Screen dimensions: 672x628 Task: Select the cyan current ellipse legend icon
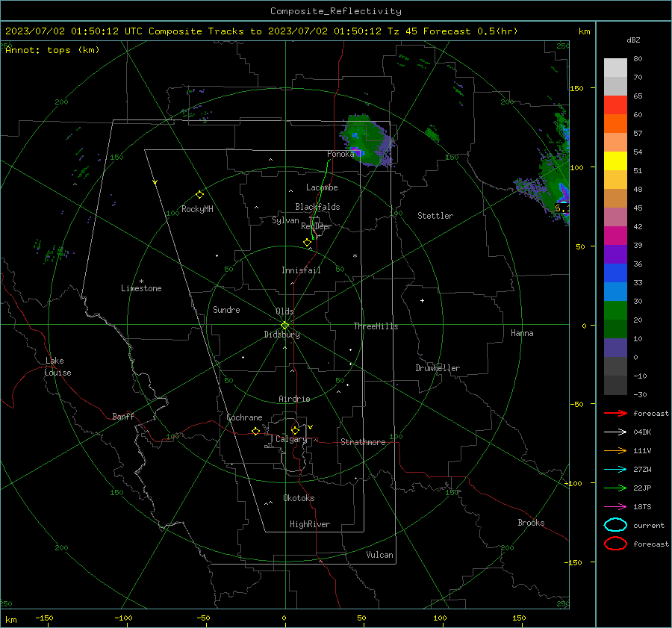click(x=615, y=525)
